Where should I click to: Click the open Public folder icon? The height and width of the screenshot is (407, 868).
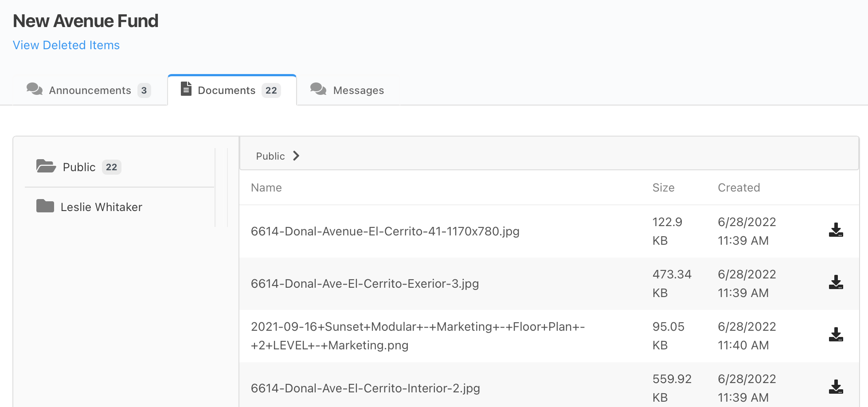pyautogui.click(x=46, y=166)
